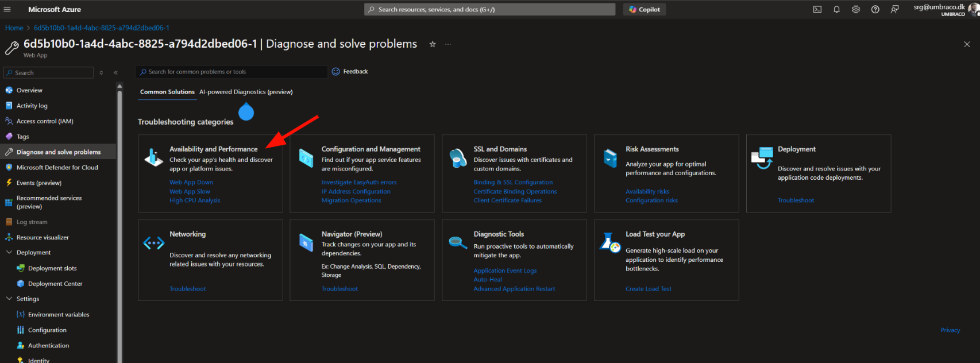Collapse the Deployment section in sidebar
This screenshot has height=363, width=980.
9,253
